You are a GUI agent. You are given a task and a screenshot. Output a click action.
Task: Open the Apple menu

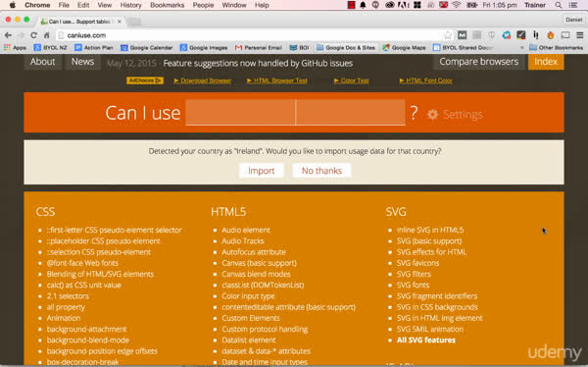(13, 5)
